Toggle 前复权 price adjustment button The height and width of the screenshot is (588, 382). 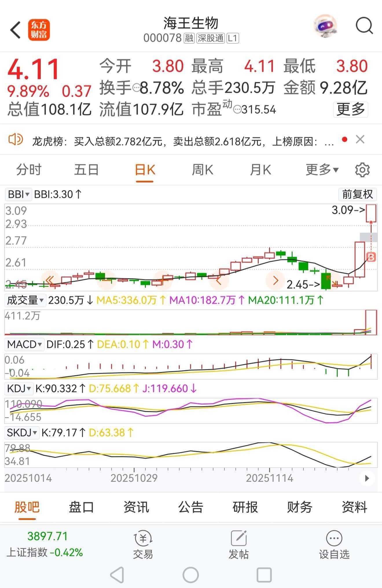point(358,194)
